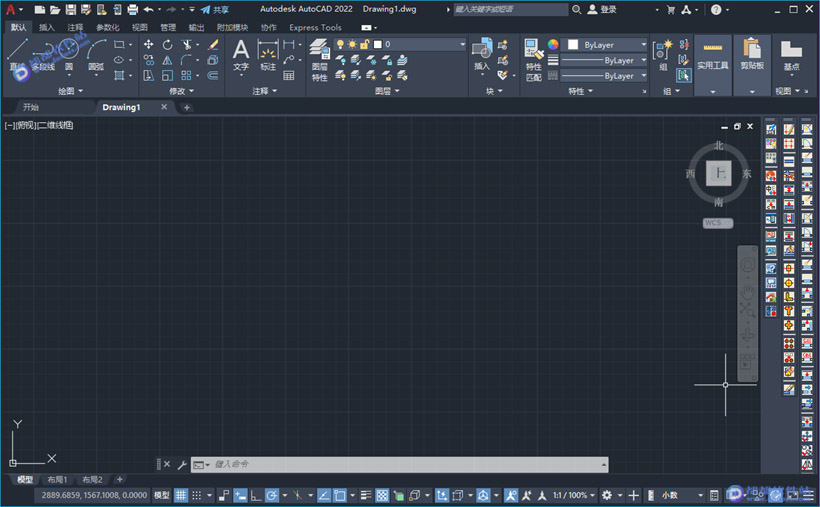Image resolution: width=820 pixels, height=507 pixels.
Task: Select the Arc tool
Action: 96,56
